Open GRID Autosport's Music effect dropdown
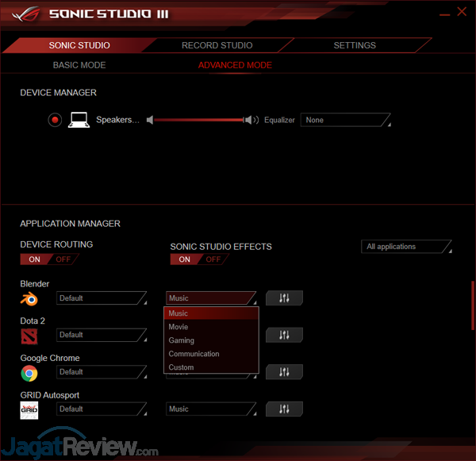This screenshot has width=476, height=461. [x=211, y=409]
